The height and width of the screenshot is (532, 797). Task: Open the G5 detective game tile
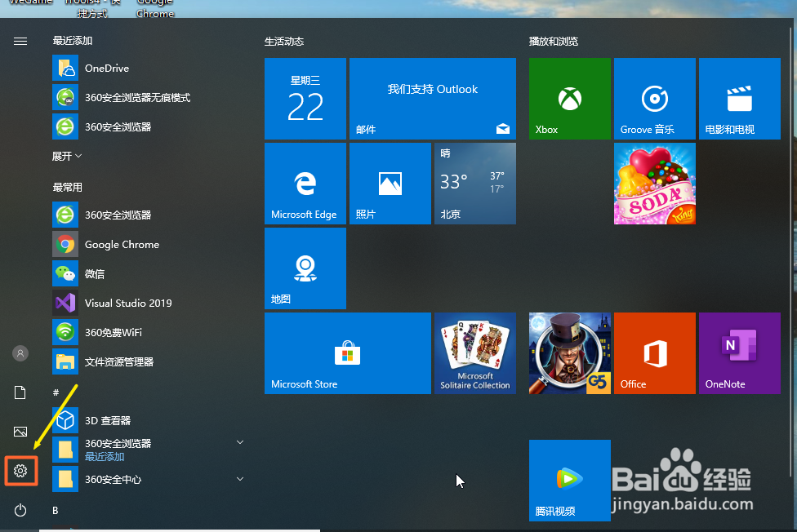coord(570,353)
